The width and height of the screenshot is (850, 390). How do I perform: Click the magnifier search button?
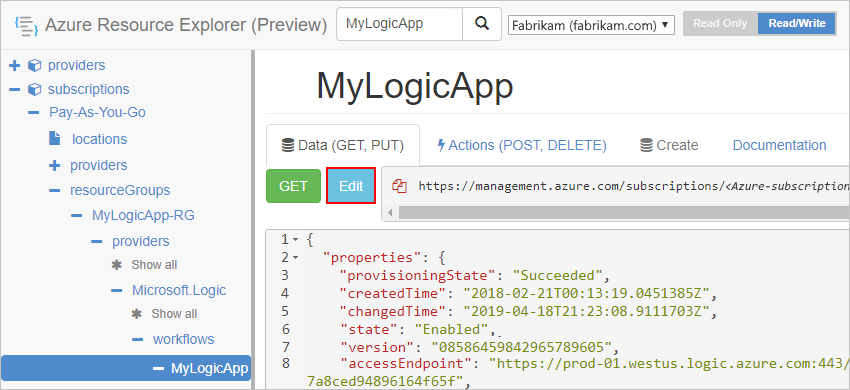(481, 24)
